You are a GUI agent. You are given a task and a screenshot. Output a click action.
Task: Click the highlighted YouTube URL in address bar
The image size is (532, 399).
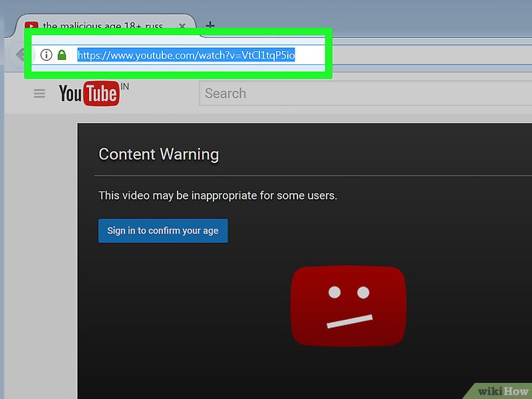(x=186, y=55)
